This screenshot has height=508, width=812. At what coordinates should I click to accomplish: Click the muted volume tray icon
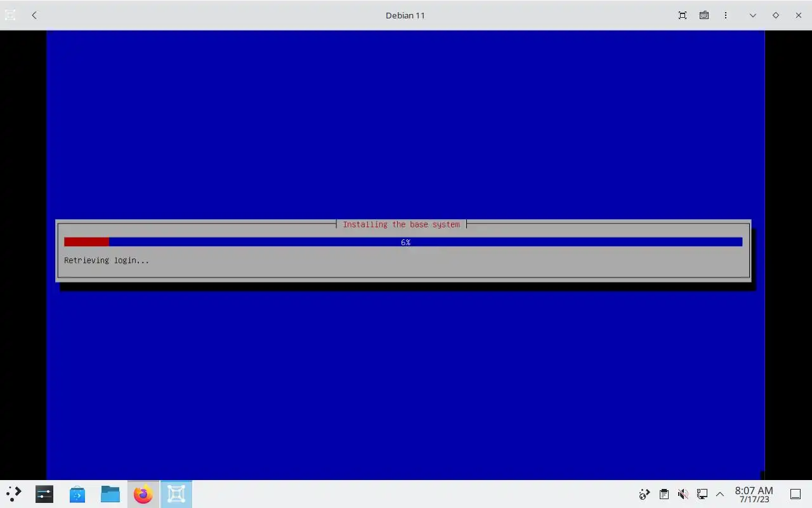(x=683, y=494)
